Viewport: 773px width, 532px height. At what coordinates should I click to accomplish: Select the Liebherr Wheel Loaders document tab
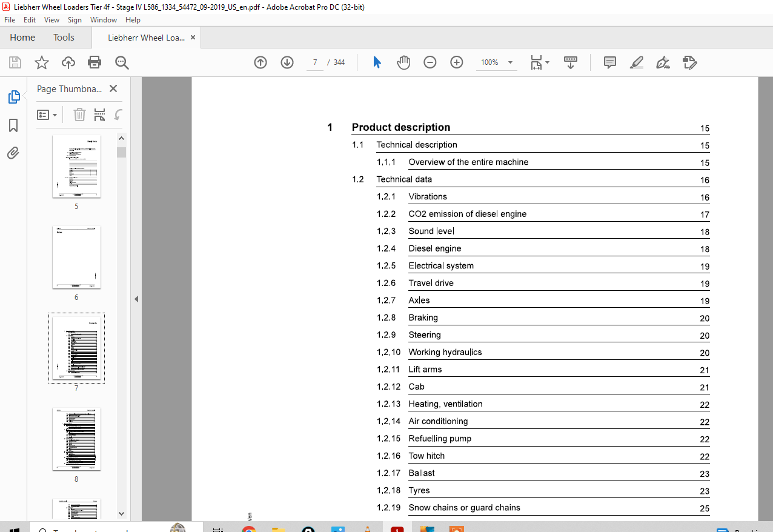[146, 38]
